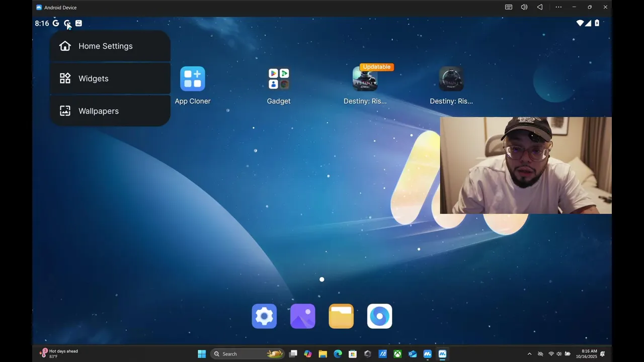
Task: Open the Browser app in the dock
Action: (x=379, y=316)
